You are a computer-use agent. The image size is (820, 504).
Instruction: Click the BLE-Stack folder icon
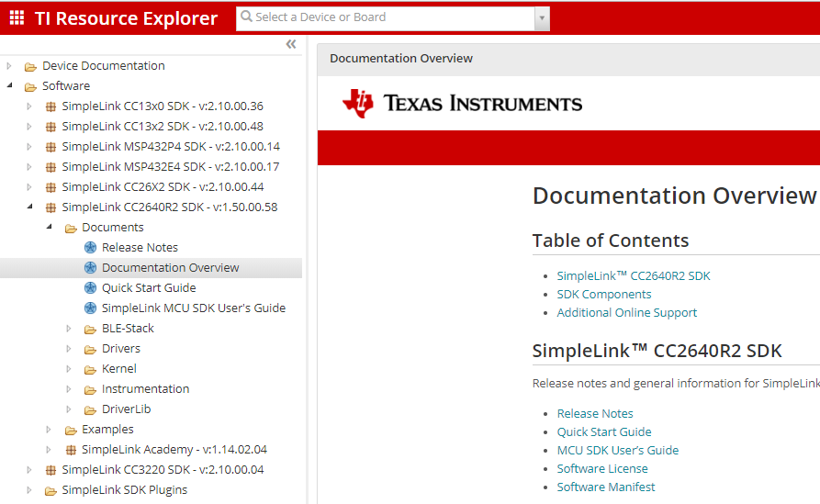click(x=90, y=329)
